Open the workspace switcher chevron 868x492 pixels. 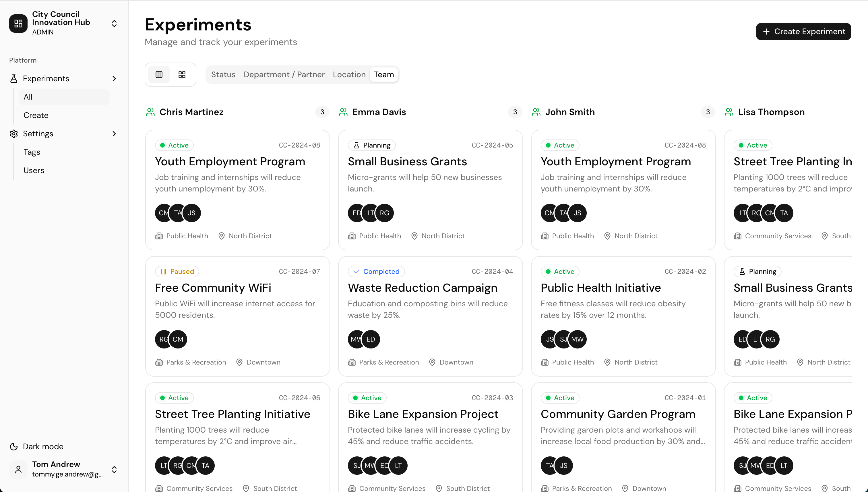(x=114, y=23)
